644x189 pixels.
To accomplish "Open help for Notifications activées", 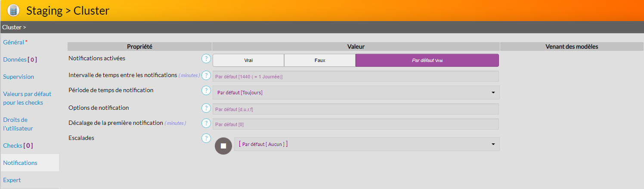I will [x=206, y=59].
